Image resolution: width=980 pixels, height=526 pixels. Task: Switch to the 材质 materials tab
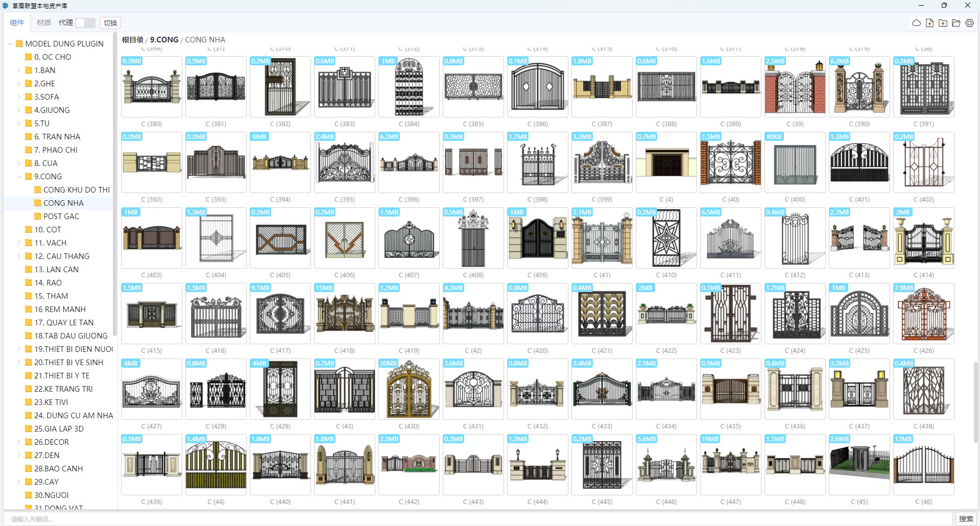(43, 23)
